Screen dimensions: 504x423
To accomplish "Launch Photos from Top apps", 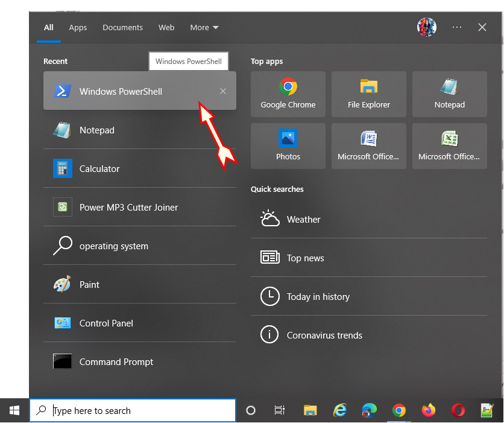I will pos(288,145).
